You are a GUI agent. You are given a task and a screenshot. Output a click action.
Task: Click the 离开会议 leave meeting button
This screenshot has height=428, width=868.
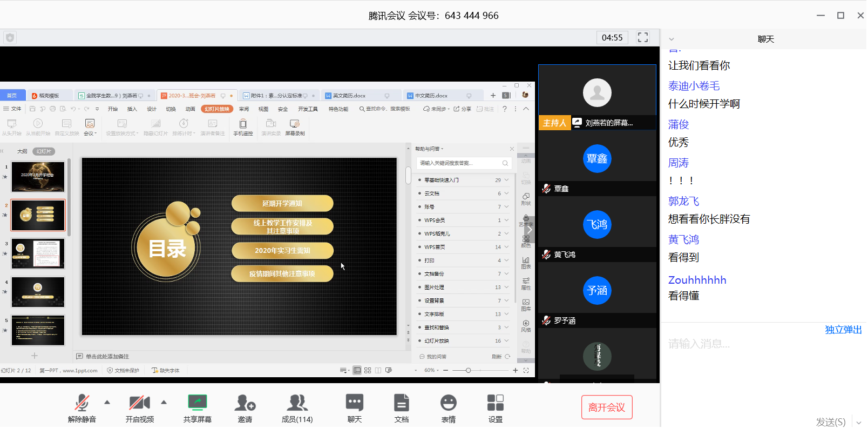point(607,407)
